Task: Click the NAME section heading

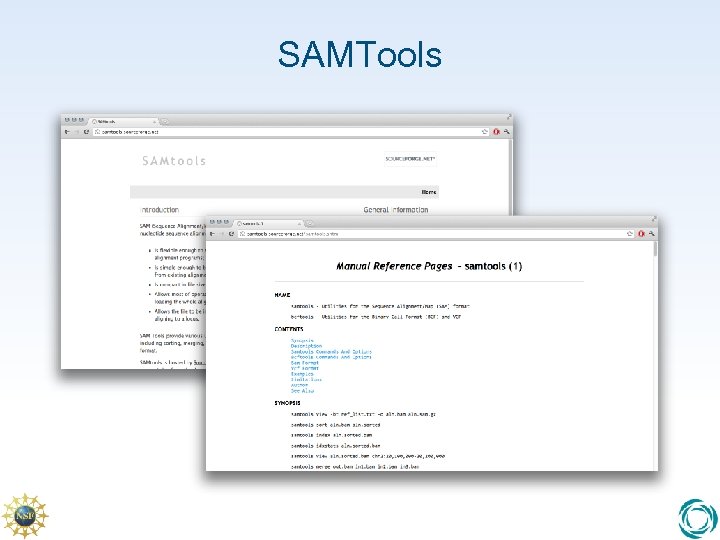Action: [282, 295]
